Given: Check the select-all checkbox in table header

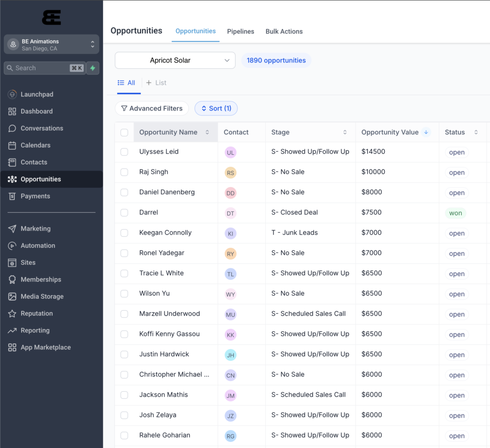Looking at the screenshot, I should 124,132.
